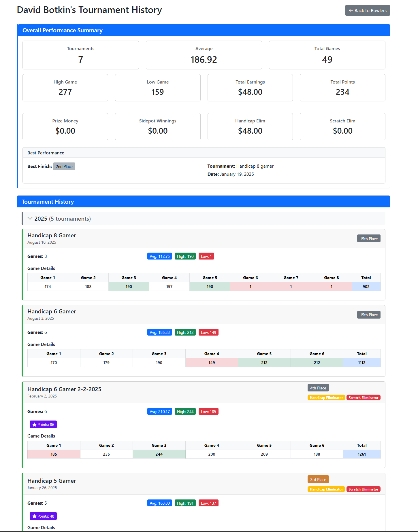The height and width of the screenshot is (532, 418).
Task: Click the Tournament History section header
Action: 48,202
